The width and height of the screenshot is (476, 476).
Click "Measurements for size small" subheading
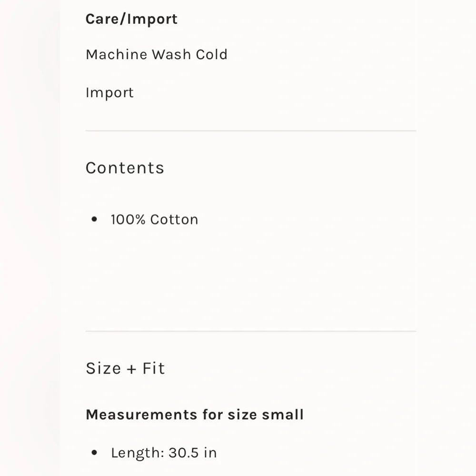pyautogui.click(x=194, y=415)
